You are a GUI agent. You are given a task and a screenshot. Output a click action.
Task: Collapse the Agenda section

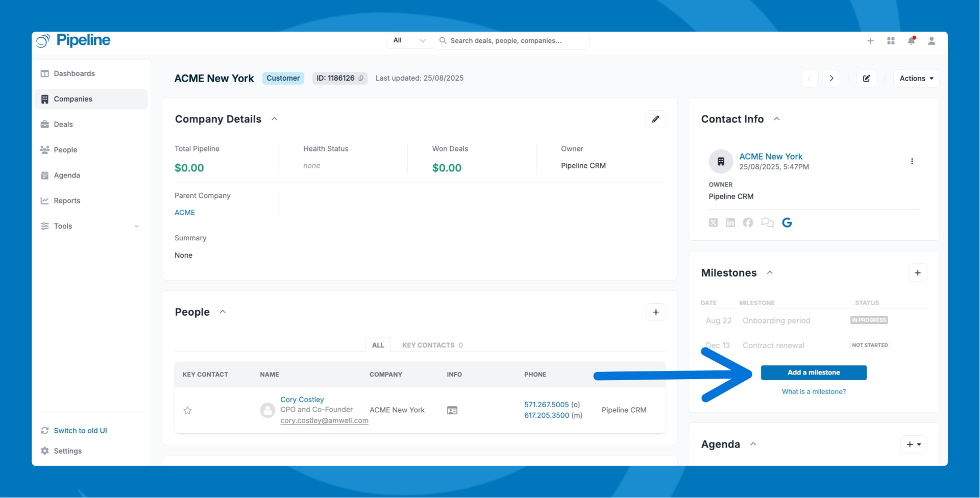coord(753,444)
